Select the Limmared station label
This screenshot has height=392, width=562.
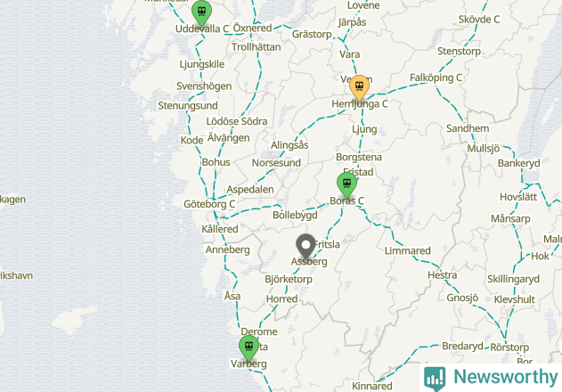pos(408,250)
